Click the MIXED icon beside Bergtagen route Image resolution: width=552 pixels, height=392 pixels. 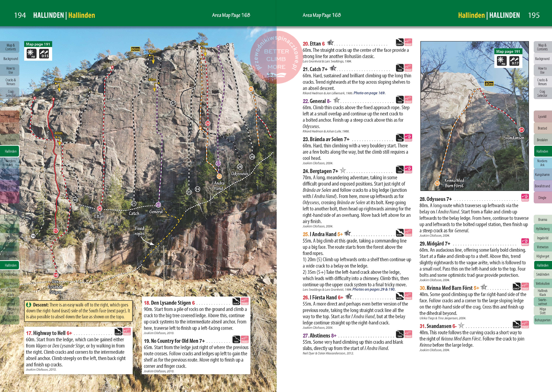tap(408, 170)
